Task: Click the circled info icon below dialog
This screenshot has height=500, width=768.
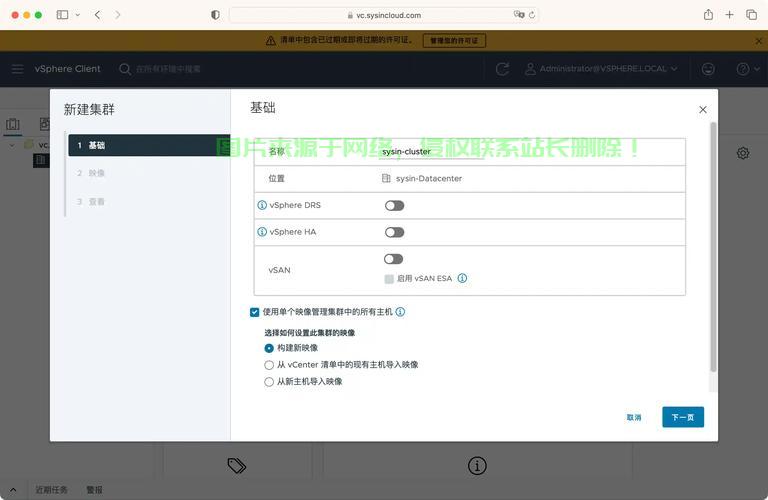Action: pyautogui.click(x=477, y=466)
